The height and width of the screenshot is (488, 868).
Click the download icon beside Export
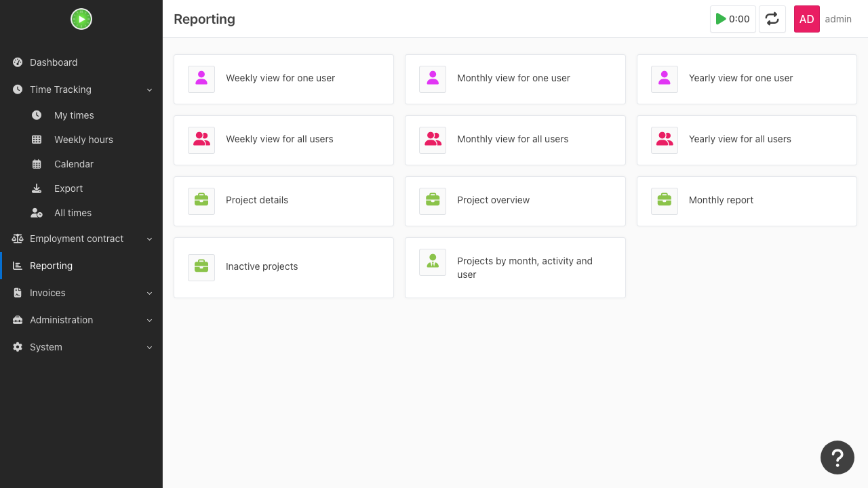37,188
